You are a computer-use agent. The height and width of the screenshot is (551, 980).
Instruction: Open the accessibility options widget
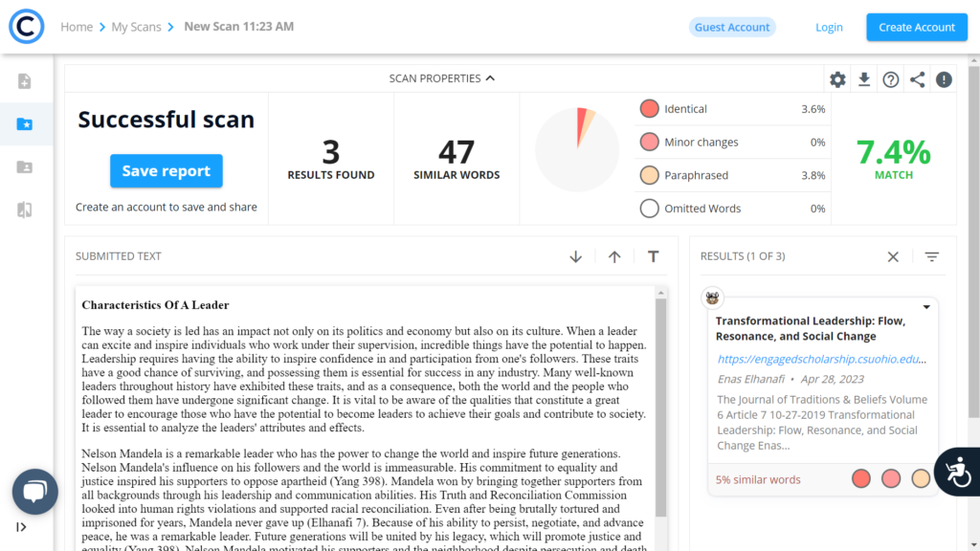956,472
